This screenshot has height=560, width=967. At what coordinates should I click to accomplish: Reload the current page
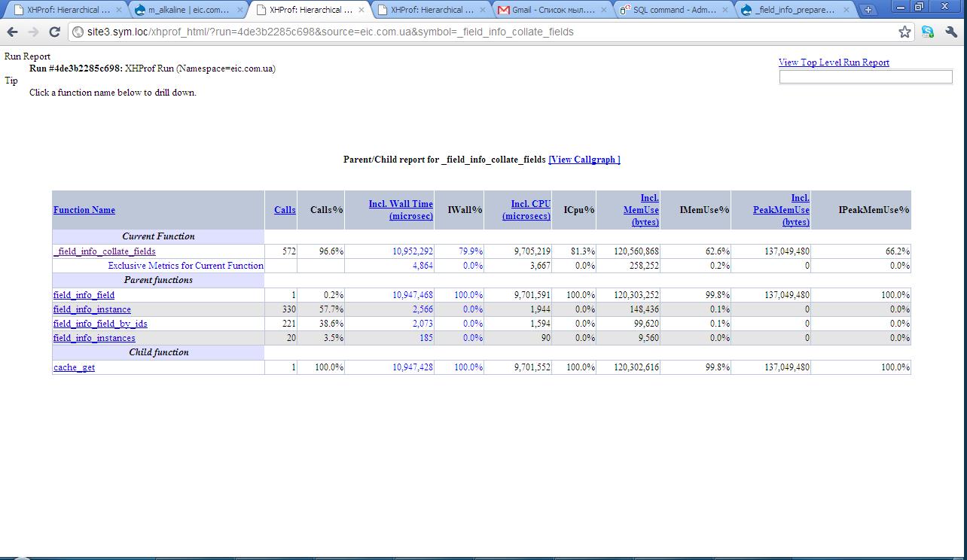pyautogui.click(x=54, y=32)
